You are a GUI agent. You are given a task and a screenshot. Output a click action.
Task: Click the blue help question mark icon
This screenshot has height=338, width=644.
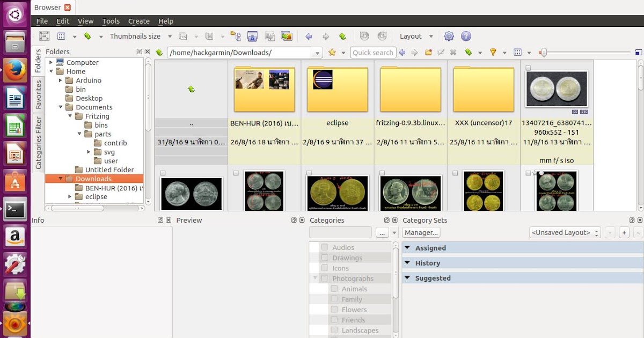tap(466, 36)
